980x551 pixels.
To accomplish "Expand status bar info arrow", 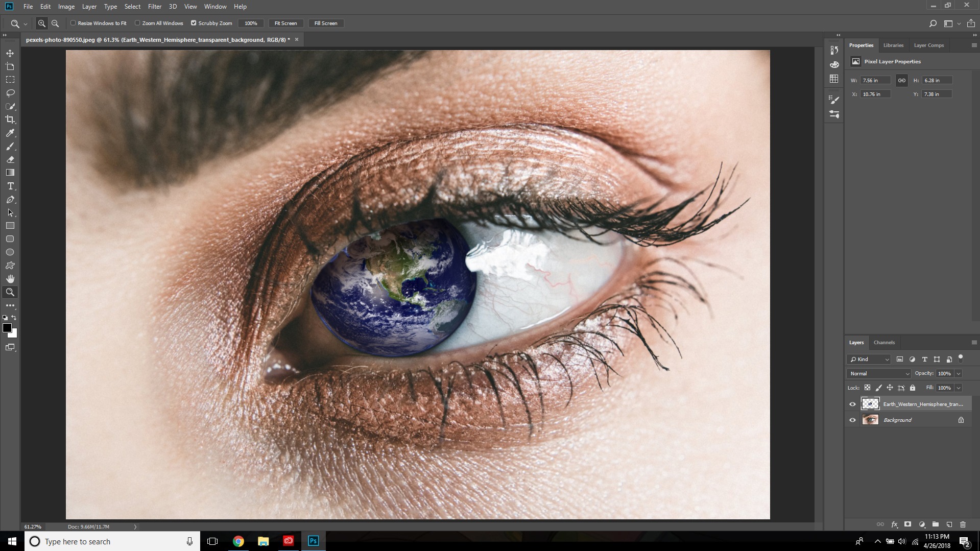I will pyautogui.click(x=135, y=526).
